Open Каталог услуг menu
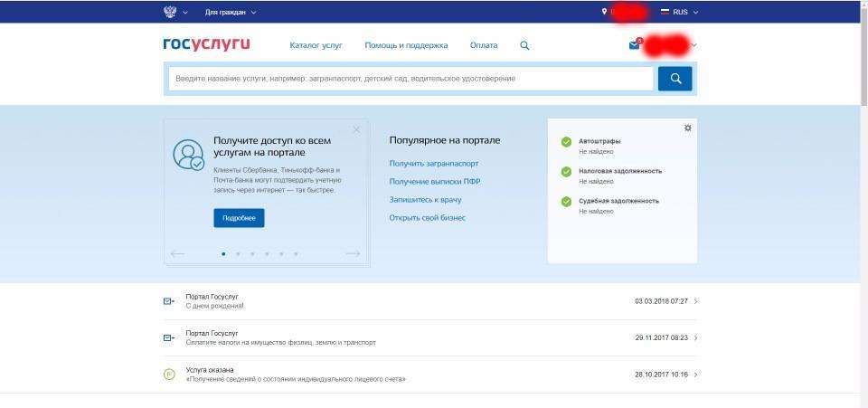 (x=316, y=45)
